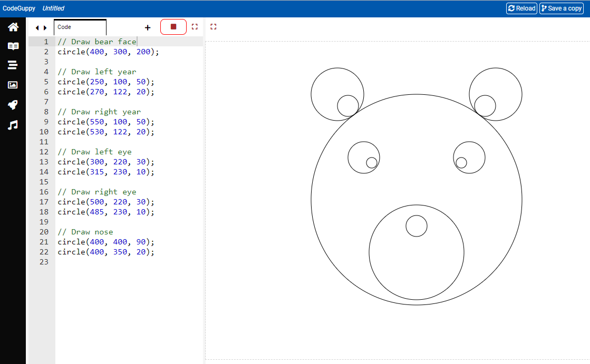590x364 pixels.
Task: Open the music assets icon in sidebar
Action: coord(13,125)
